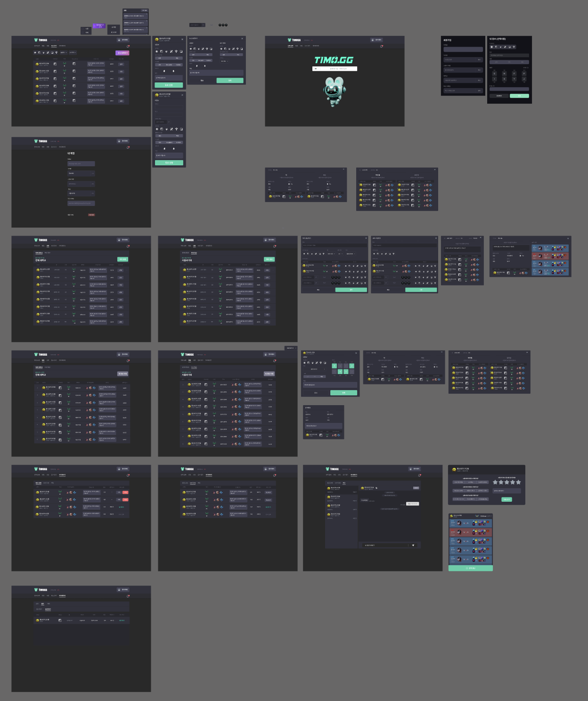Toggle MBTI letter N in My Info panel
The width and height of the screenshot is (588, 701).
coord(504,73)
